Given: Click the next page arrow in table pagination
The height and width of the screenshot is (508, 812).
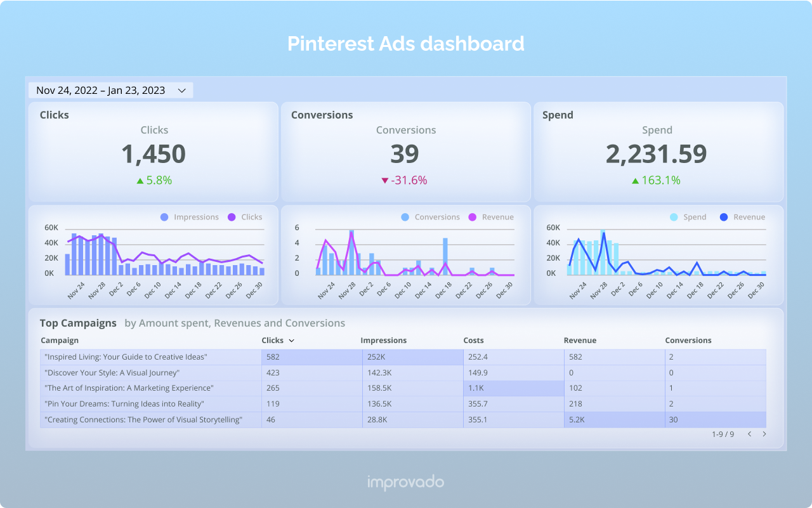Looking at the screenshot, I should pos(766,434).
